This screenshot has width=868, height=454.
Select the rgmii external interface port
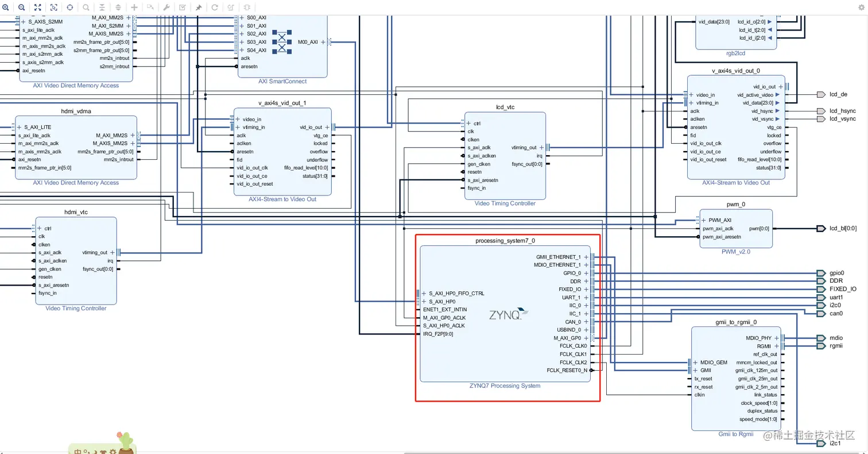(821, 346)
